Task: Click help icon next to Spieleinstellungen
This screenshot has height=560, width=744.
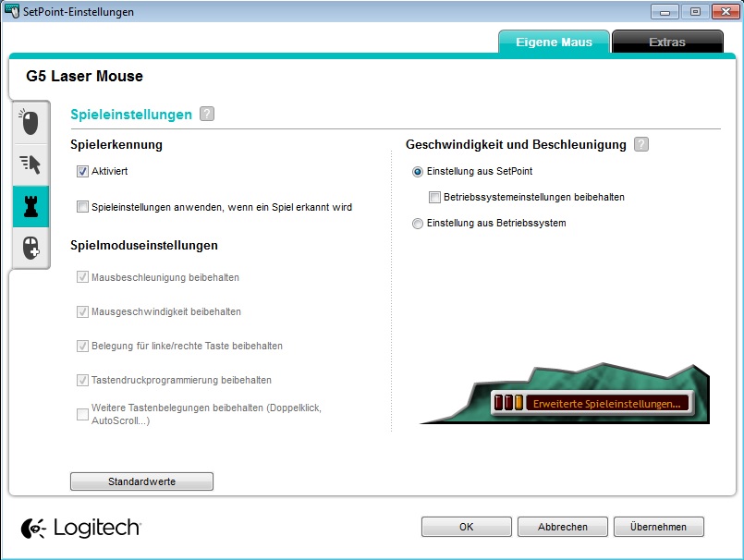Action: pos(207,114)
